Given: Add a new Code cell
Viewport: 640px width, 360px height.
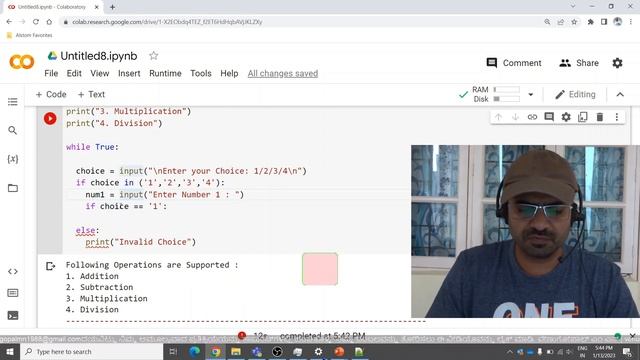Looking at the screenshot, I should [x=51, y=94].
